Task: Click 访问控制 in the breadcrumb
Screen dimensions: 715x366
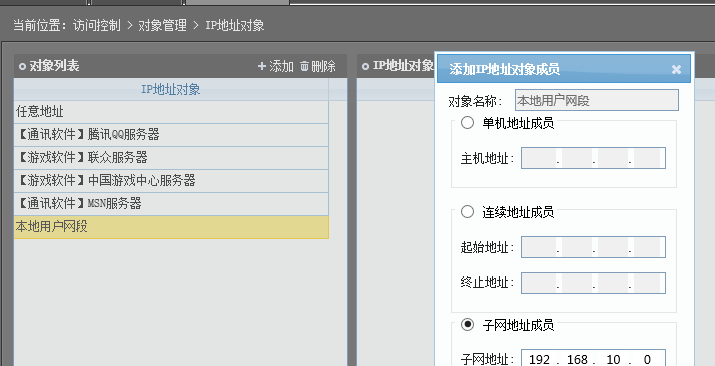Action: [97, 25]
